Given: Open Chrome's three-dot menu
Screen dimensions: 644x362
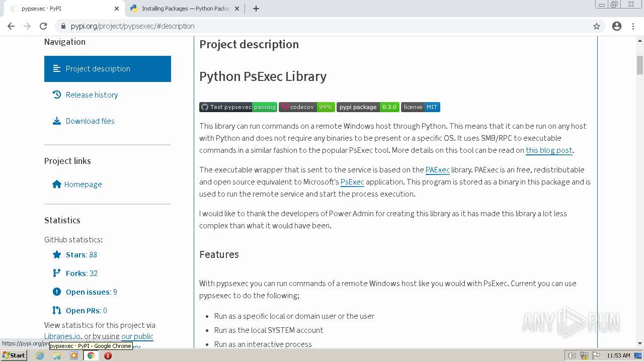Looking at the screenshot, I should (x=633, y=26).
